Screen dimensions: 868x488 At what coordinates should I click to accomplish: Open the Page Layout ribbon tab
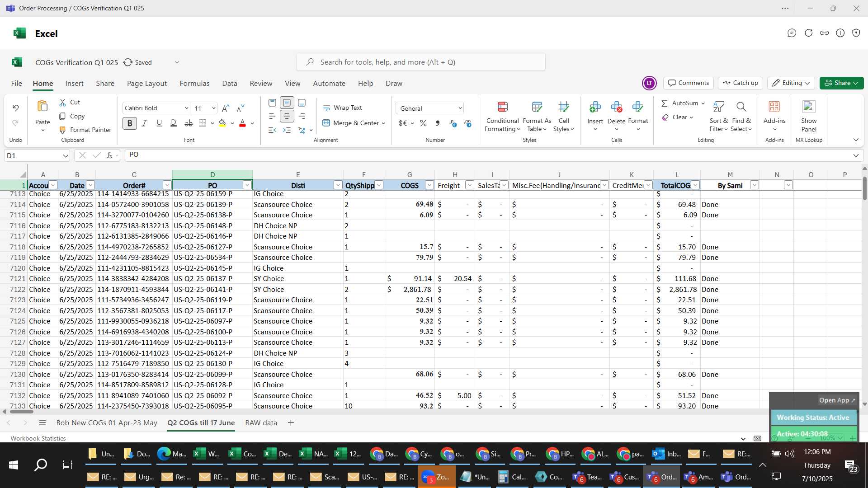147,84
